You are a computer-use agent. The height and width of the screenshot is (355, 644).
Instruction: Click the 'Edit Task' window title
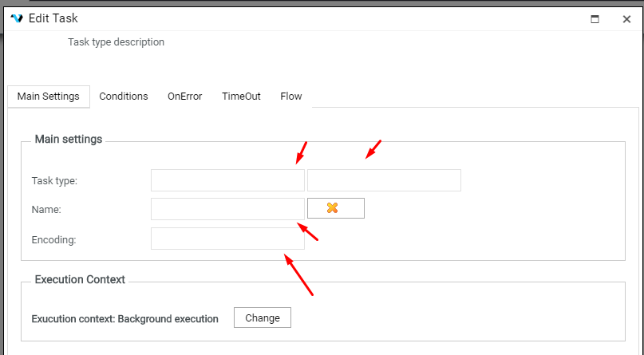tap(53, 18)
